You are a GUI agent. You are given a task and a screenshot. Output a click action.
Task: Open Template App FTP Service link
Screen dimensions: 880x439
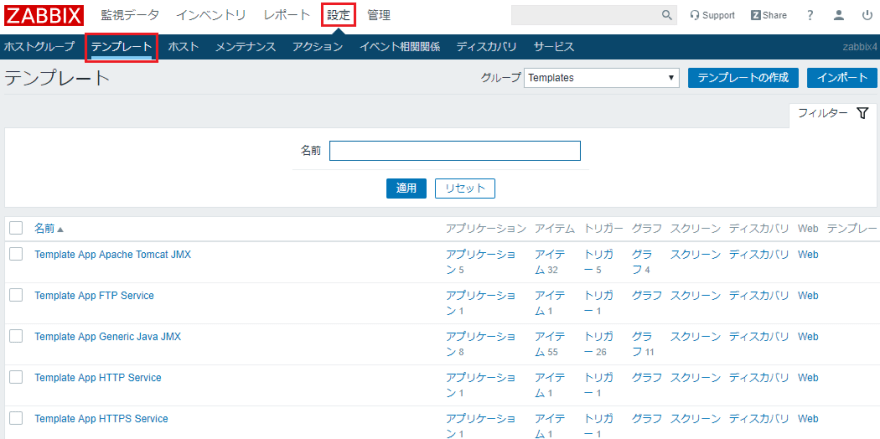click(94, 295)
